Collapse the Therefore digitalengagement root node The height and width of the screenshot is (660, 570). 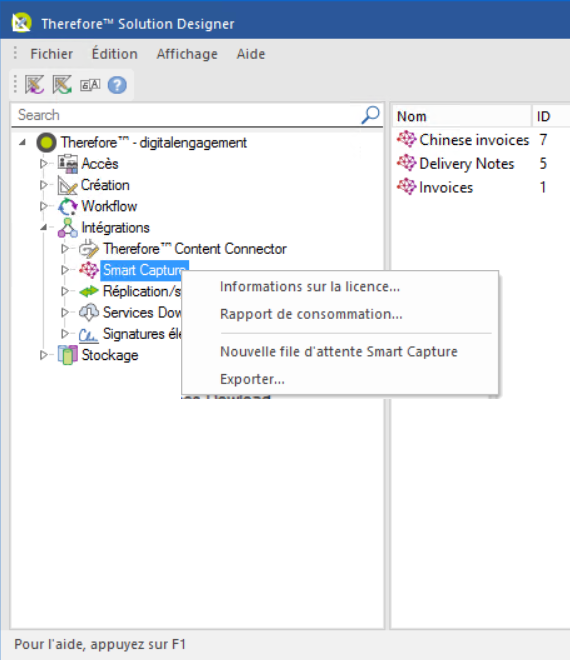point(23,143)
